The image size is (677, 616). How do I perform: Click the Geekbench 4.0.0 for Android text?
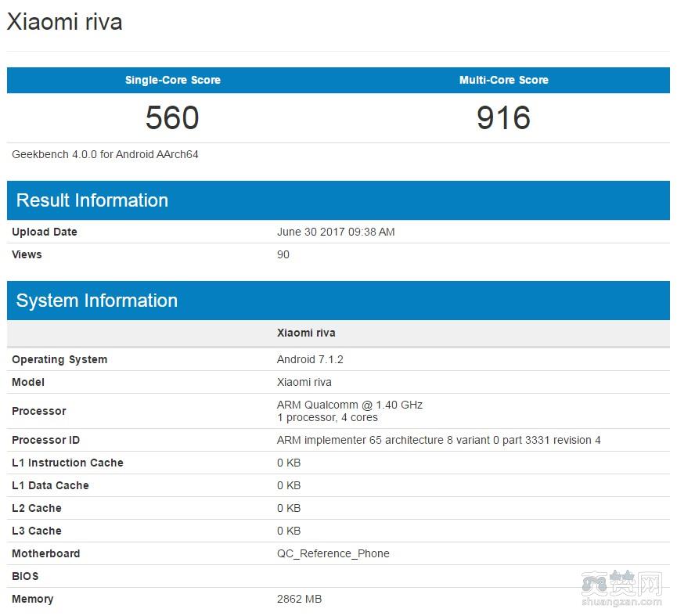(x=105, y=154)
